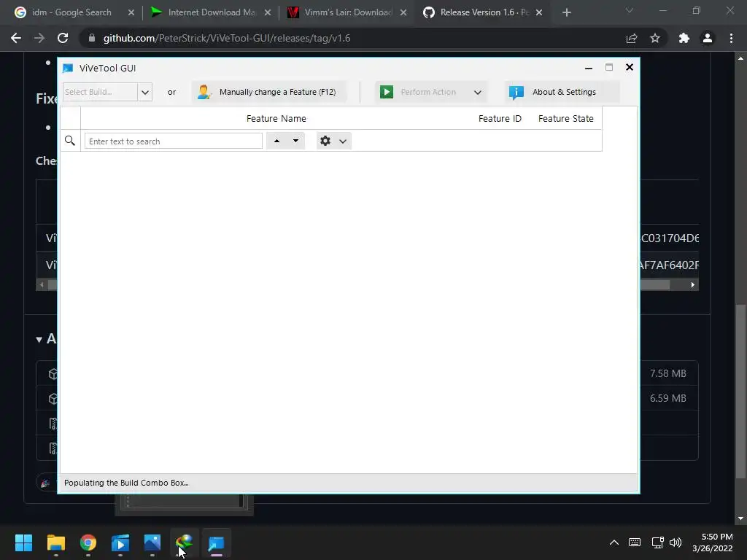Open Chrome extensions puzzle icon
The height and width of the screenshot is (560, 747).
point(684,38)
